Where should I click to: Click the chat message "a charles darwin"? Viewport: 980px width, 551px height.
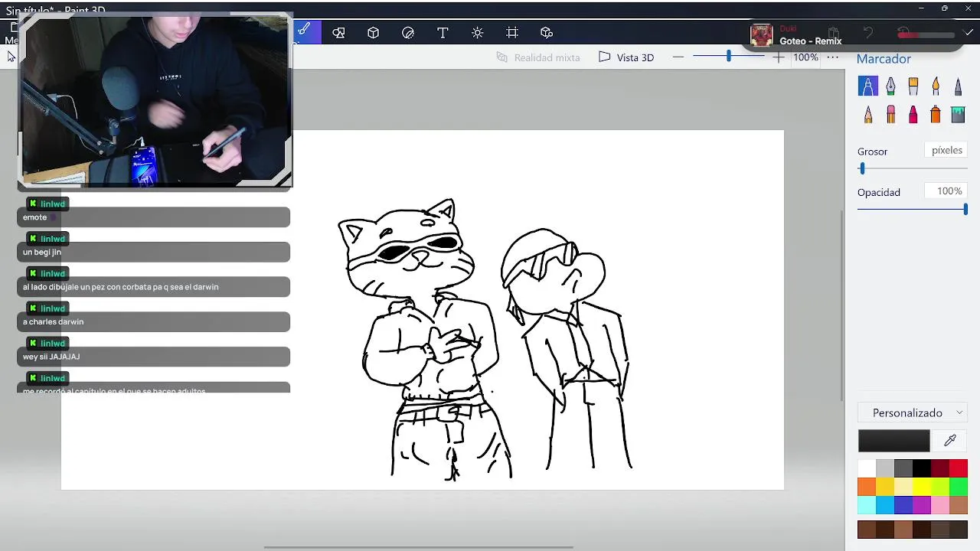click(153, 321)
